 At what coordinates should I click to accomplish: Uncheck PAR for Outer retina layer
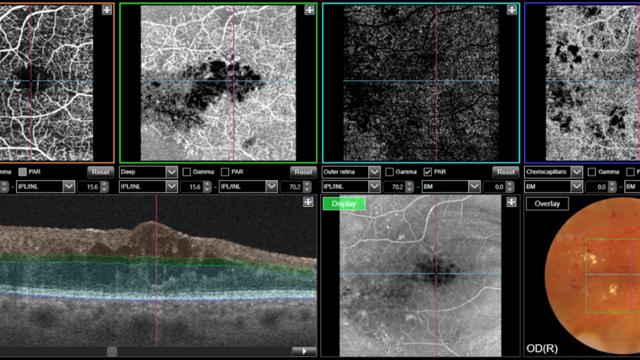427,172
